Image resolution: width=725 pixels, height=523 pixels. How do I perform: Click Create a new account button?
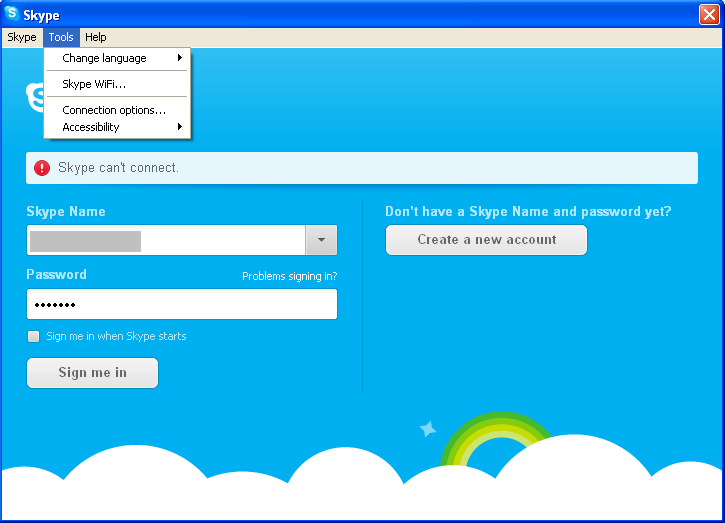pos(486,240)
